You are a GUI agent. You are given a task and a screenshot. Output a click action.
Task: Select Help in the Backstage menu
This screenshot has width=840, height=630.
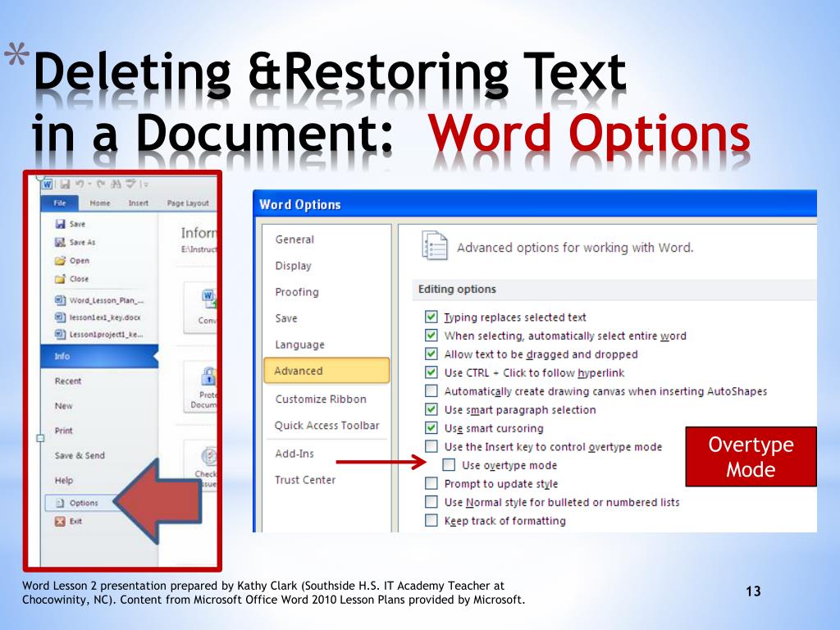click(x=63, y=480)
